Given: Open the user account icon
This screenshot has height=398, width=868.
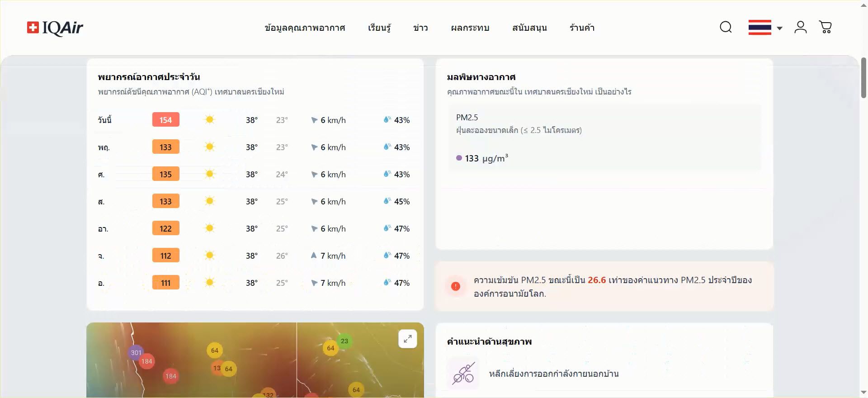Looking at the screenshot, I should click(800, 27).
